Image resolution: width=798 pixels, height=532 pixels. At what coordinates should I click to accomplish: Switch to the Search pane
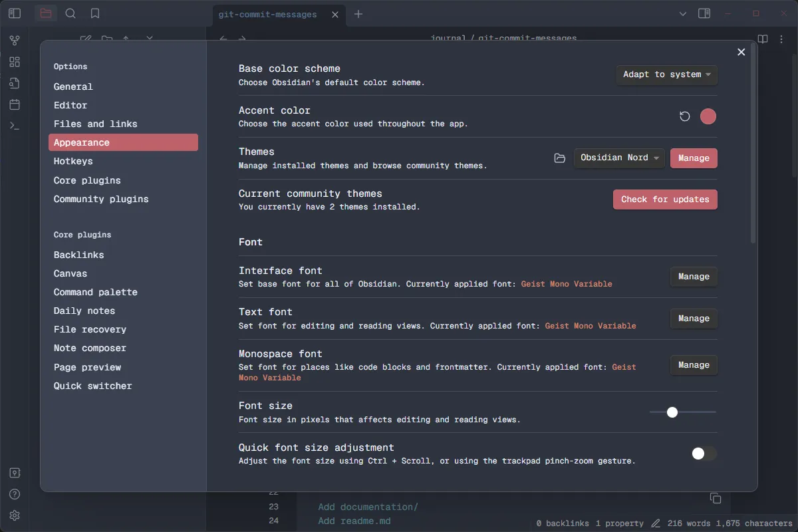70,13
